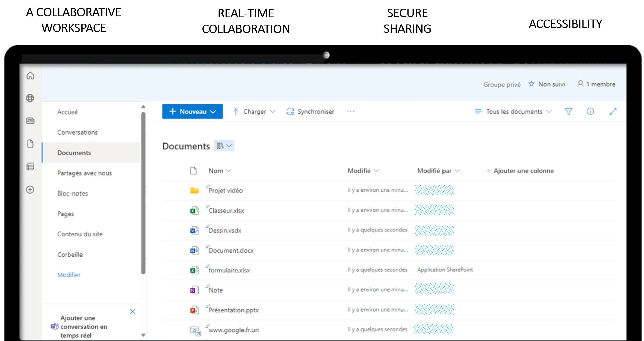Dismiss the Teams conversation prompt
The width and height of the screenshot is (644, 341).
[132, 311]
